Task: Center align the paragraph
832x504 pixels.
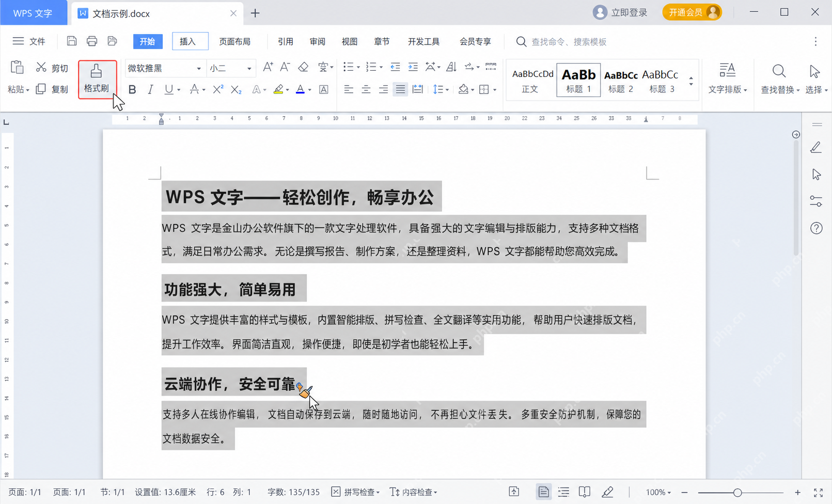Action: 366,89
